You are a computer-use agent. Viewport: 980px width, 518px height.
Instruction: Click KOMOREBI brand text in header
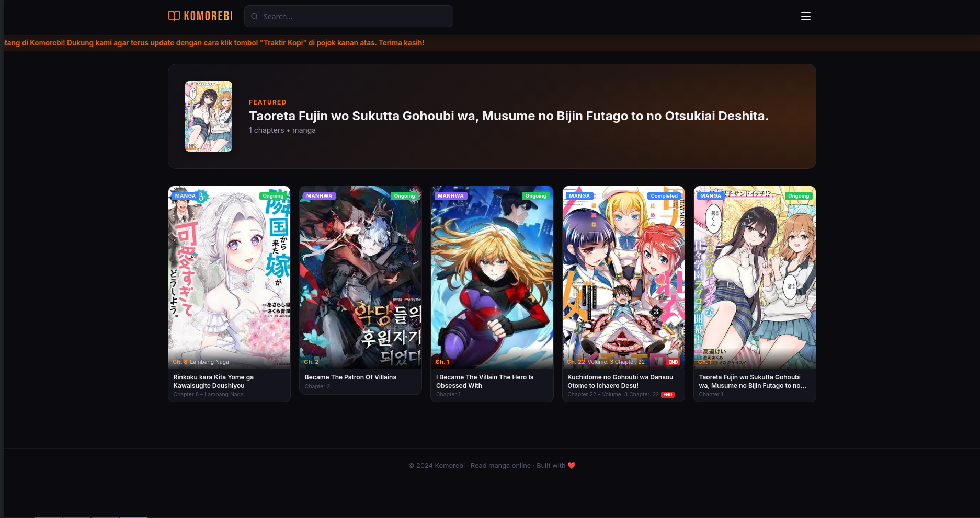[208, 16]
